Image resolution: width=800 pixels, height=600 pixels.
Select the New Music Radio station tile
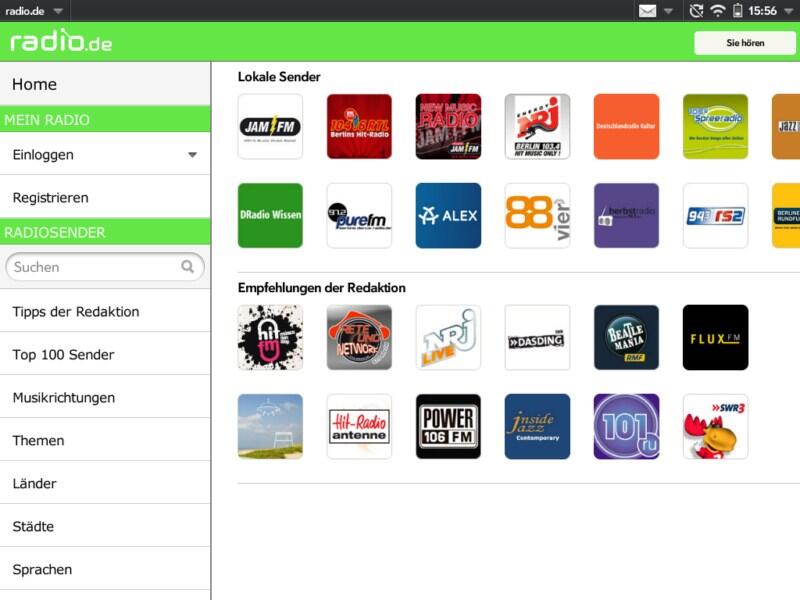[448, 127]
